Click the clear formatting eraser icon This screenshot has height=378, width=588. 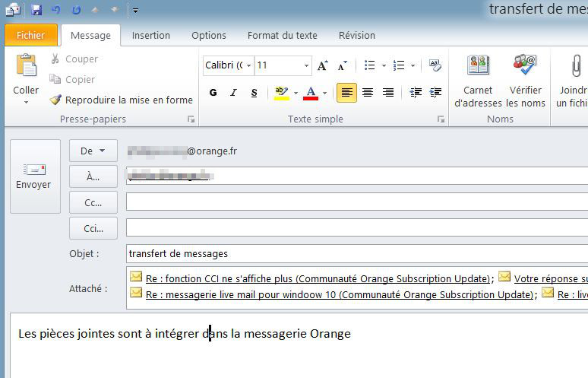point(435,65)
